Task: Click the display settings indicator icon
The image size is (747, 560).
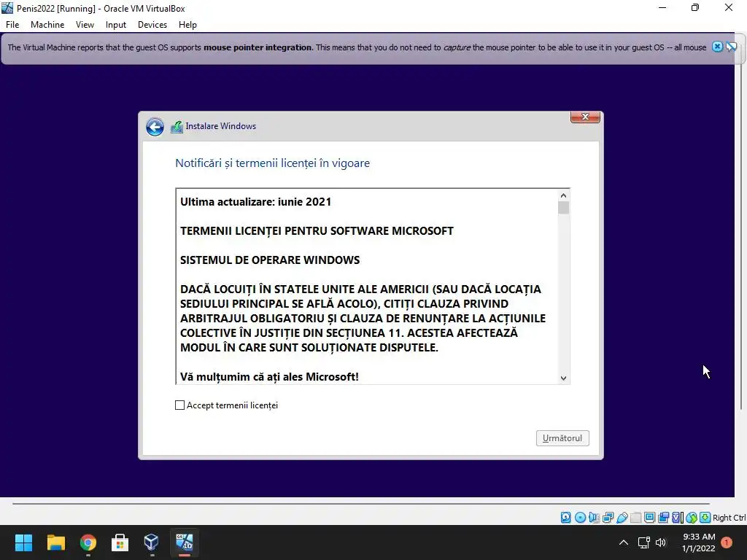Action: point(649,518)
